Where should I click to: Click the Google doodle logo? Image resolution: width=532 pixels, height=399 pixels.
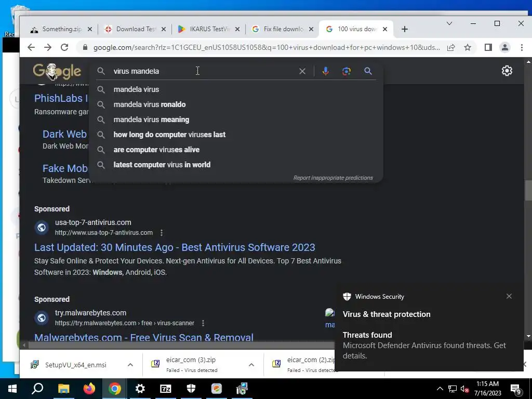coord(57,71)
